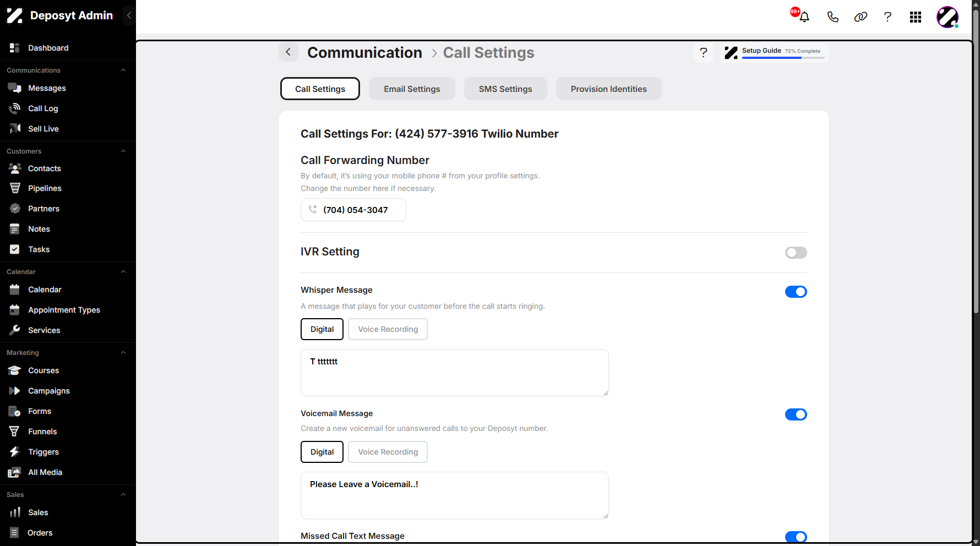Click the Communication breadcrumb link
The height and width of the screenshot is (546, 980).
pos(364,52)
